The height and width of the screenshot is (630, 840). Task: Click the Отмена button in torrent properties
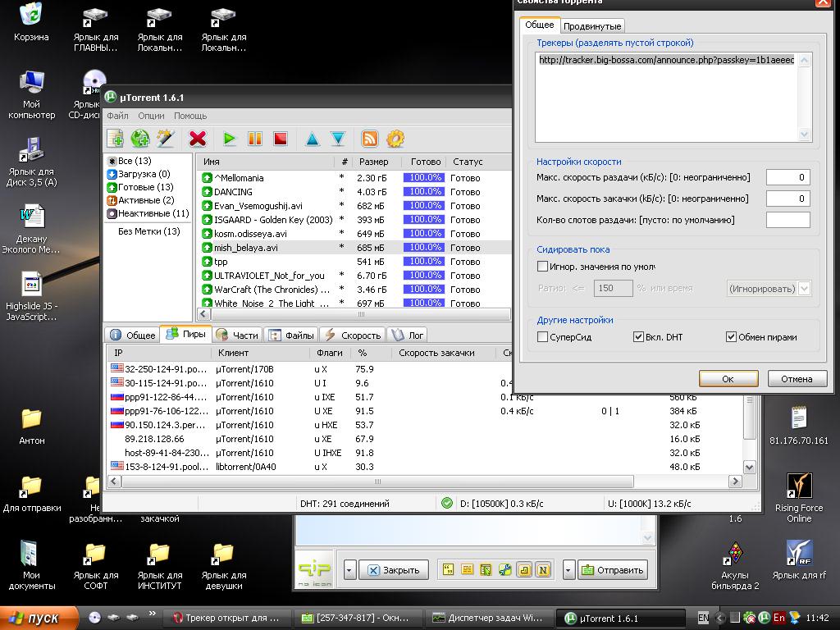tap(797, 379)
